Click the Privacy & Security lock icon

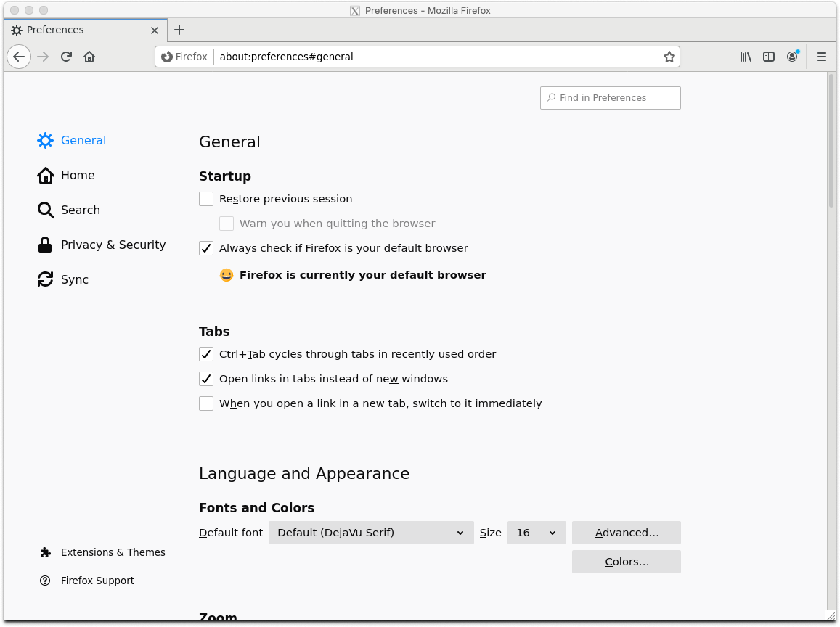pyautogui.click(x=45, y=245)
